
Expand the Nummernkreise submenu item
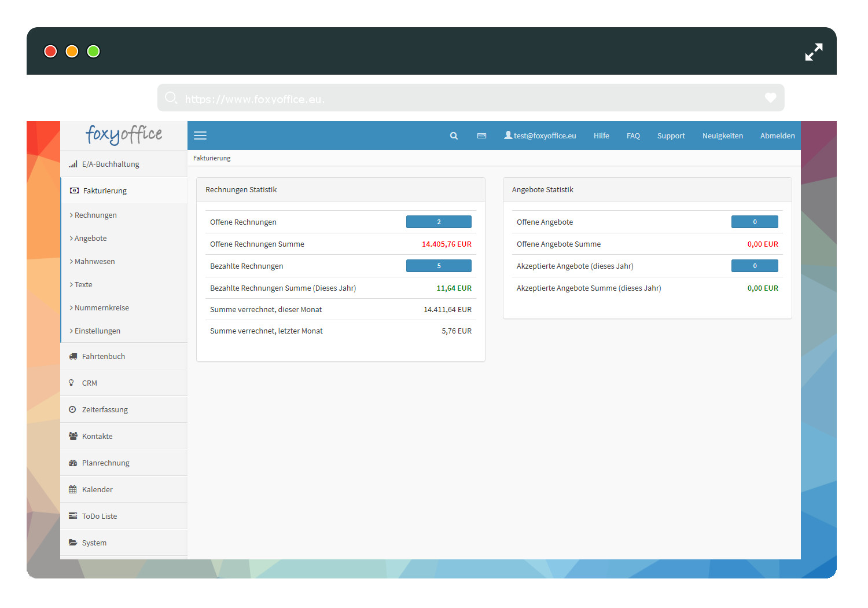[101, 308]
